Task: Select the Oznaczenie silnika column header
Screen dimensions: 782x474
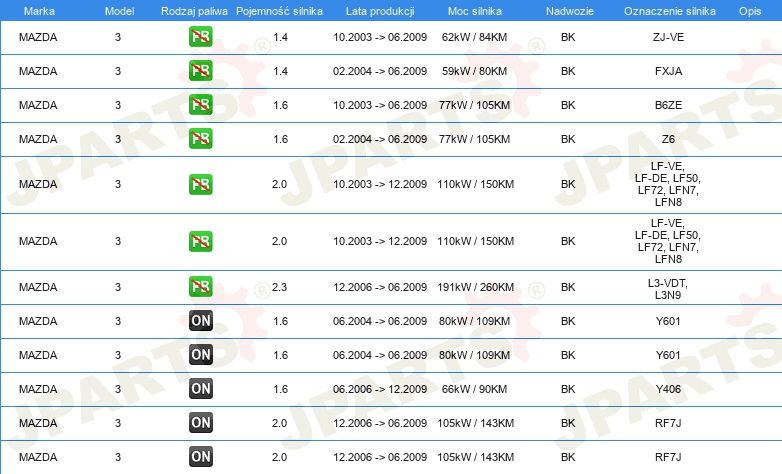Action: coord(670,11)
